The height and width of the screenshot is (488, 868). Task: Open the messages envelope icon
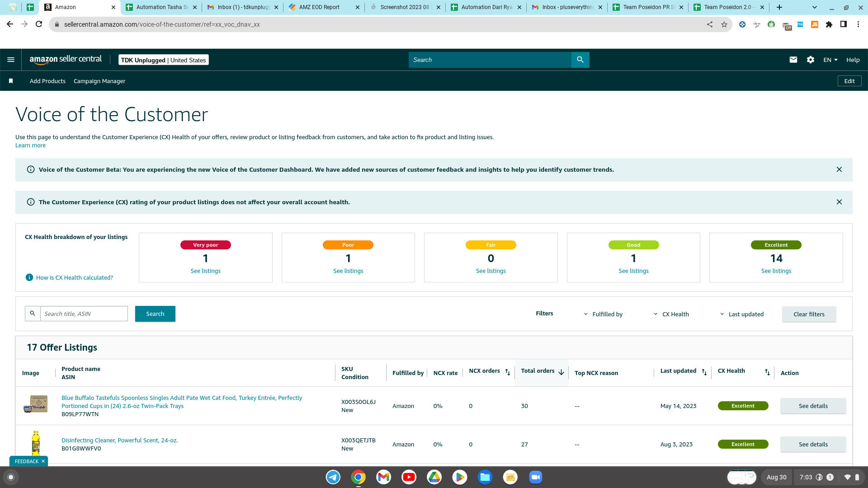pyautogui.click(x=793, y=60)
